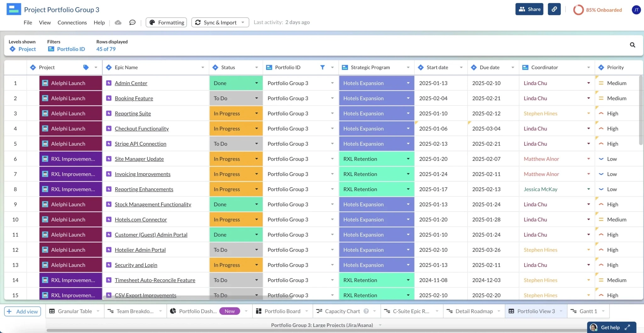Expand the Portfolio View 3 tab menu arrow

tap(561, 311)
